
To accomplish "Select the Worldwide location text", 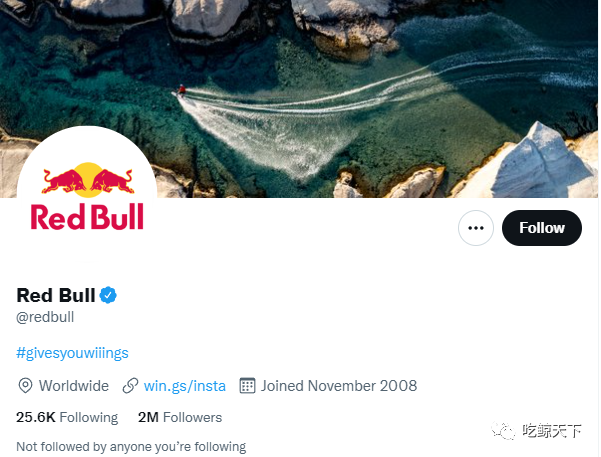I will pyautogui.click(x=74, y=386).
